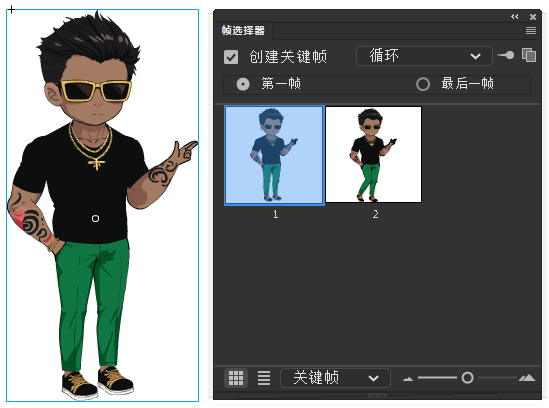Click the overlapping squares duplicate icon
This screenshot has width=549, height=408.
(529, 55)
